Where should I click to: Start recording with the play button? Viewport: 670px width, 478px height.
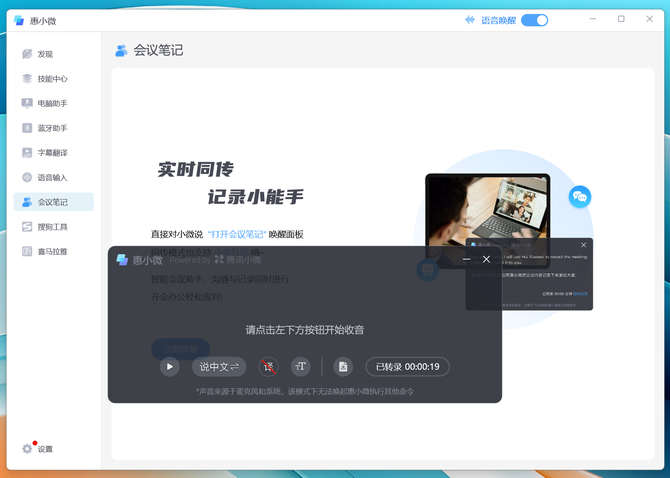(170, 367)
